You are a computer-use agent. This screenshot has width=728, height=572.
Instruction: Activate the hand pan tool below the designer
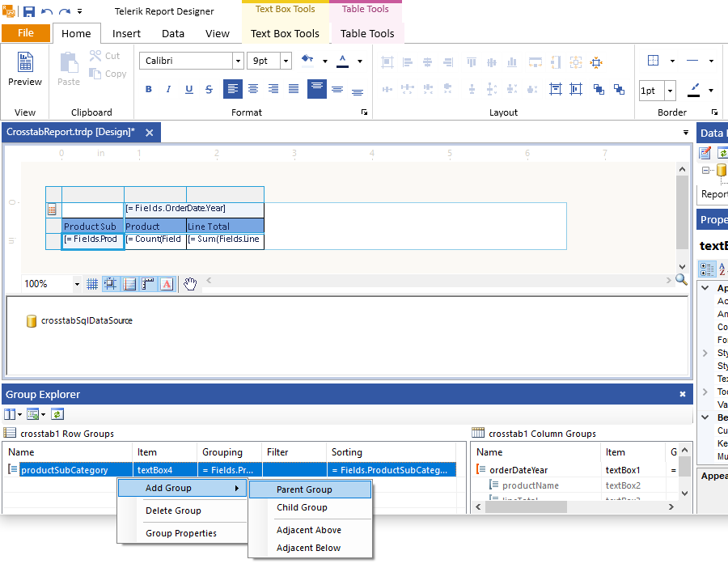pyautogui.click(x=188, y=284)
